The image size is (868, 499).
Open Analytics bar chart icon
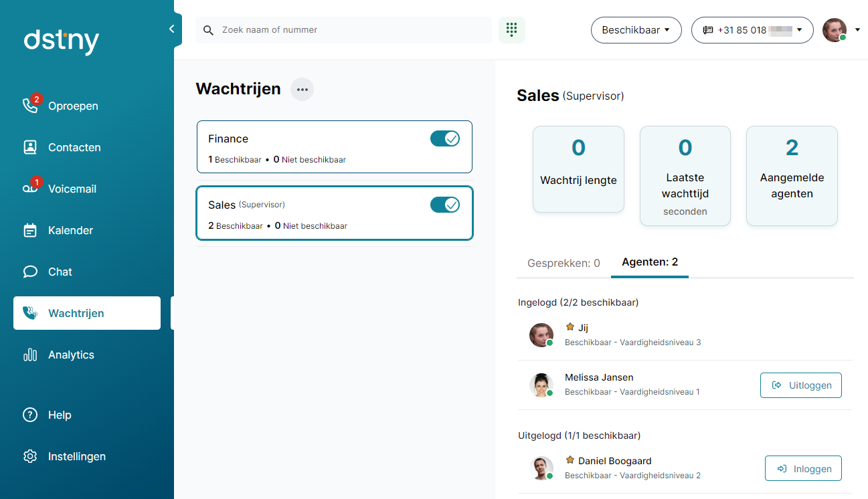click(x=30, y=355)
